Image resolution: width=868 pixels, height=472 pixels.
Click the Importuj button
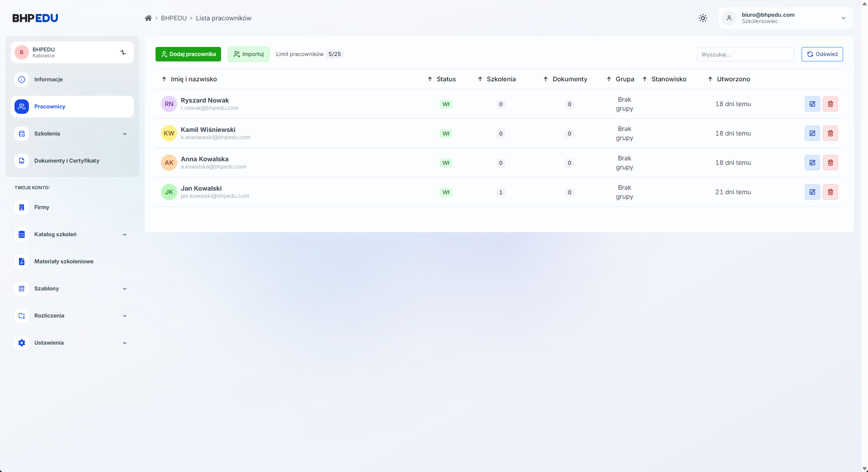[248, 54]
